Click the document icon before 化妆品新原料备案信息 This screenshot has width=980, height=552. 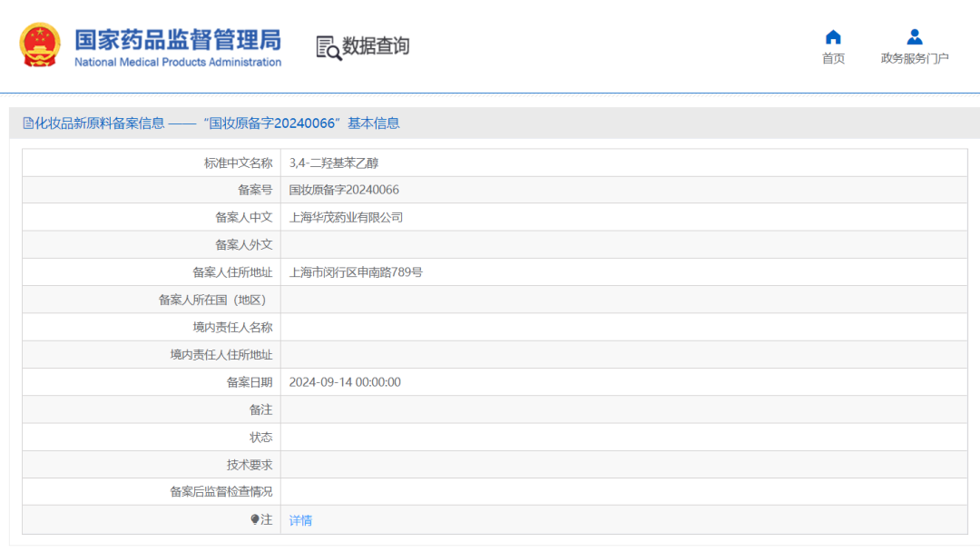(x=28, y=123)
